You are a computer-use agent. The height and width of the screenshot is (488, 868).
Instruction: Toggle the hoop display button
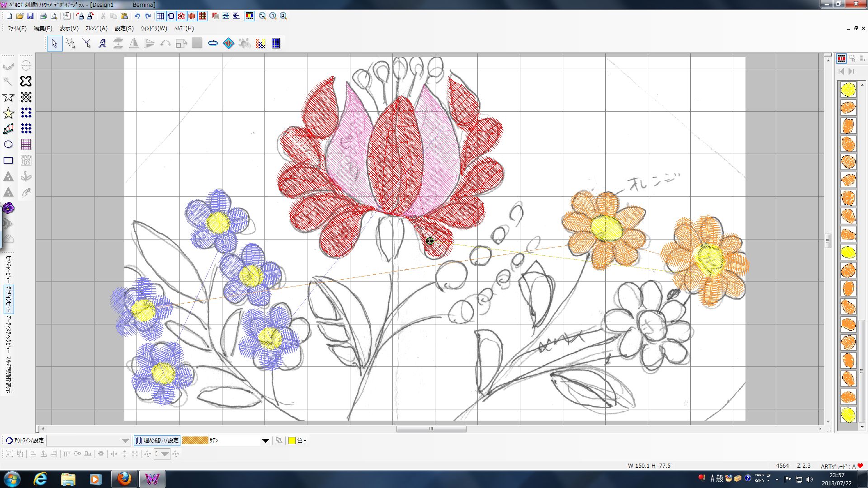pyautogui.click(x=171, y=16)
